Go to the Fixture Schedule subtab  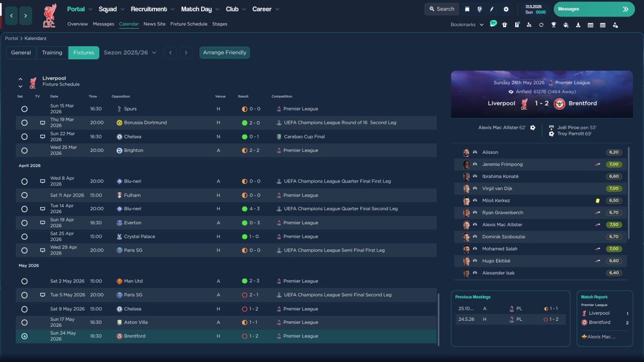coord(189,24)
